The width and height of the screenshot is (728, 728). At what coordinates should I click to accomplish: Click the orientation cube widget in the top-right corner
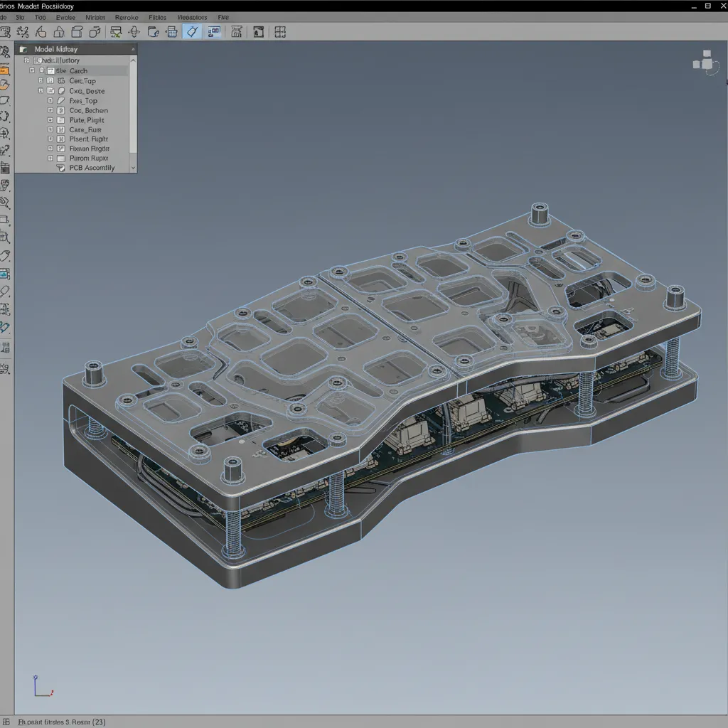click(x=705, y=63)
